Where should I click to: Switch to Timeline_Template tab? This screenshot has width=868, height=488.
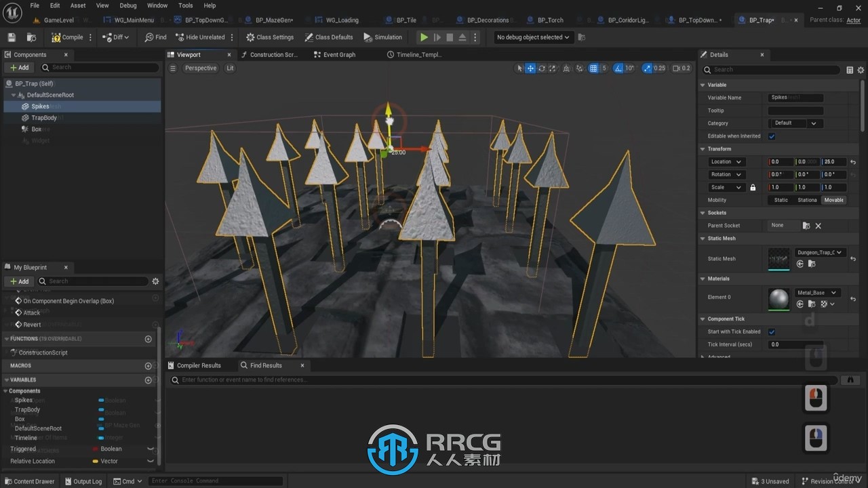click(x=414, y=55)
